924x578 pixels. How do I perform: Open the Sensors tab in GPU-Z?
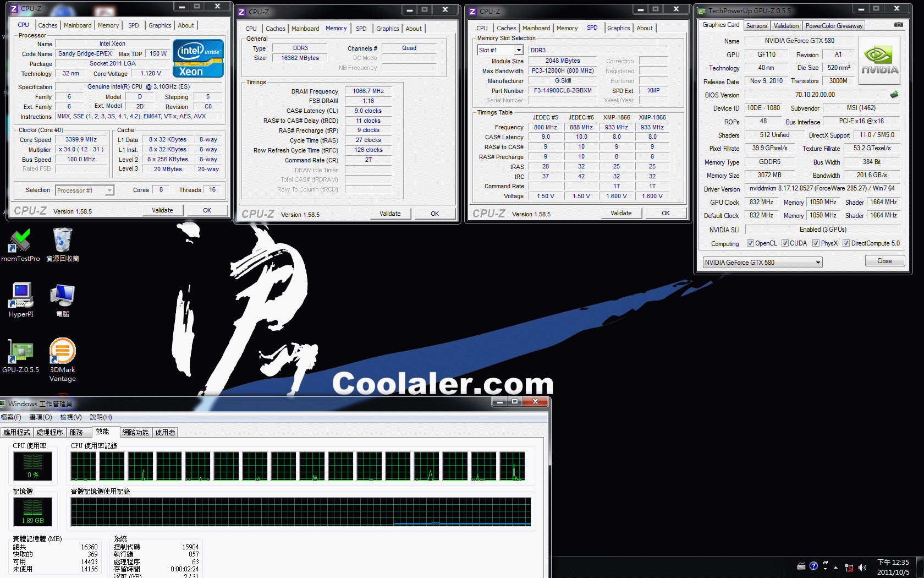click(756, 26)
